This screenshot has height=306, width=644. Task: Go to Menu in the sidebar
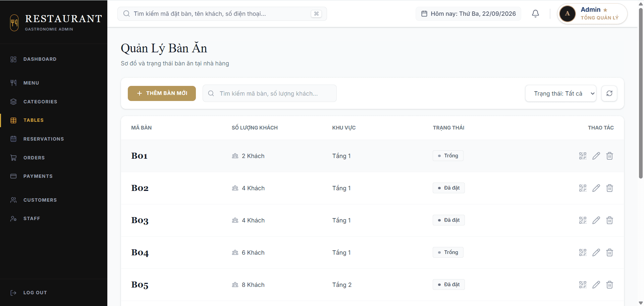click(x=54, y=83)
